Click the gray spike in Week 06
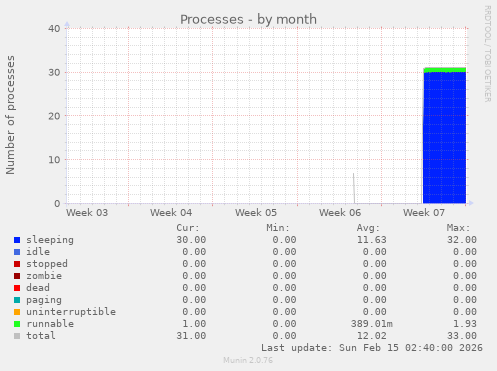 click(354, 188)
